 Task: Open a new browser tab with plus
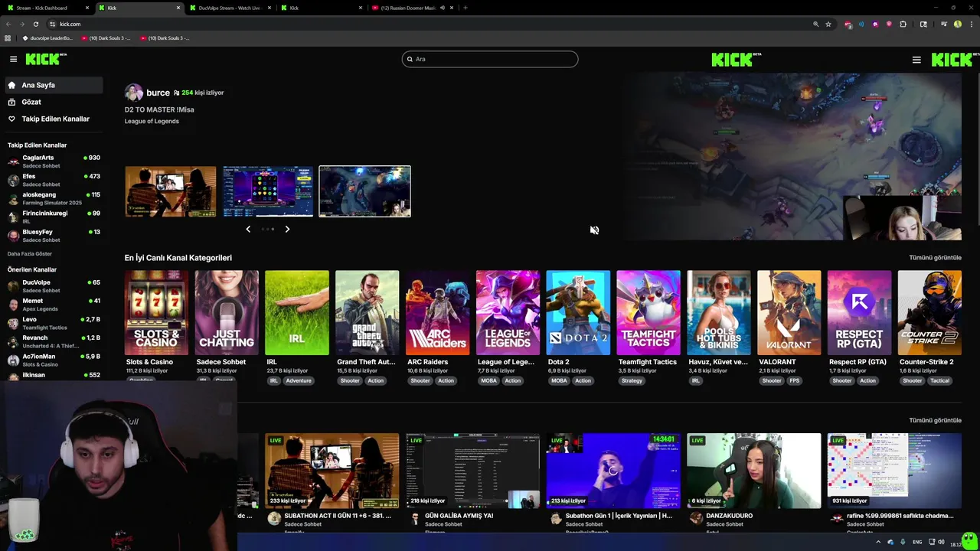pos(465,8)
